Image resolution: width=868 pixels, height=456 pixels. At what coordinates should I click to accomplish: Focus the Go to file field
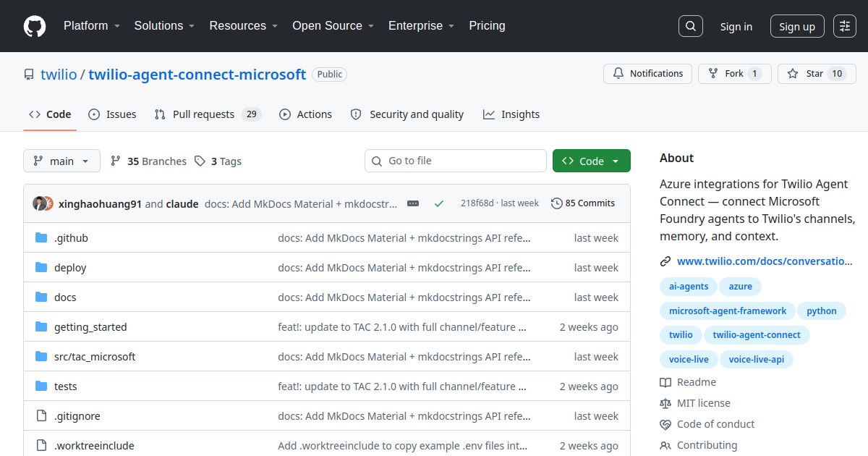coord(456,161)
